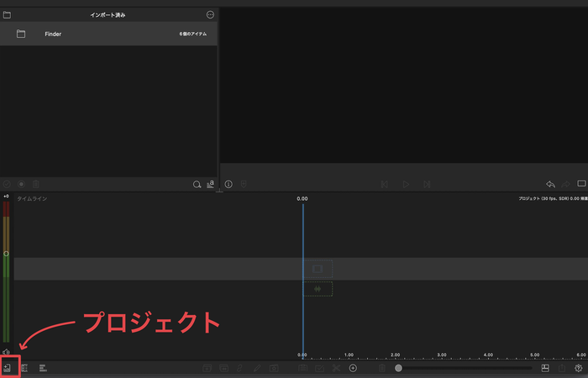Open the clip info icon

tap(228, 184)
